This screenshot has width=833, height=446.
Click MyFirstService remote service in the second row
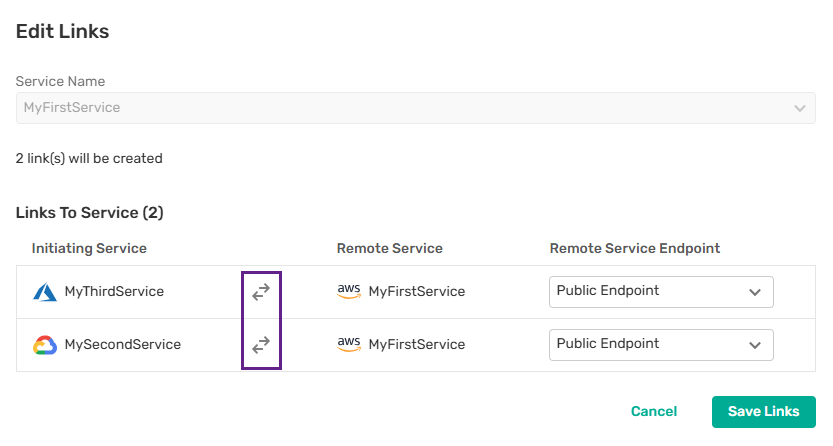416,345
